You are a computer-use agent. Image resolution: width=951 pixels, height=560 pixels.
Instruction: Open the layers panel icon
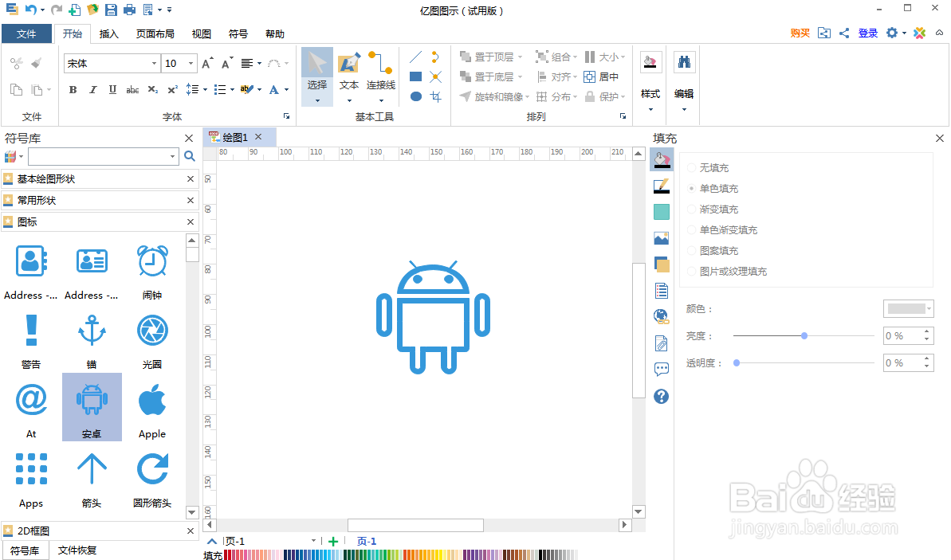(x=661, y=264)
